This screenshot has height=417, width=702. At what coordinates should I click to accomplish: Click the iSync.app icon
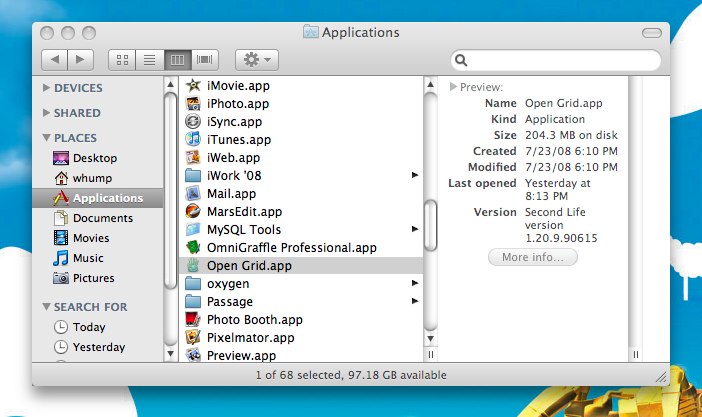point(193,121)
